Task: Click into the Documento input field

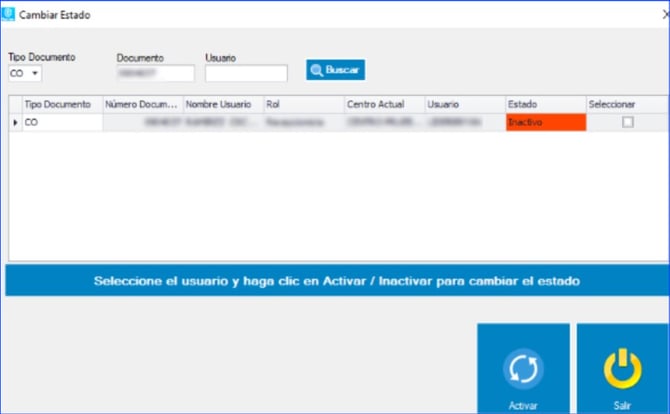Action: (155, 73)
